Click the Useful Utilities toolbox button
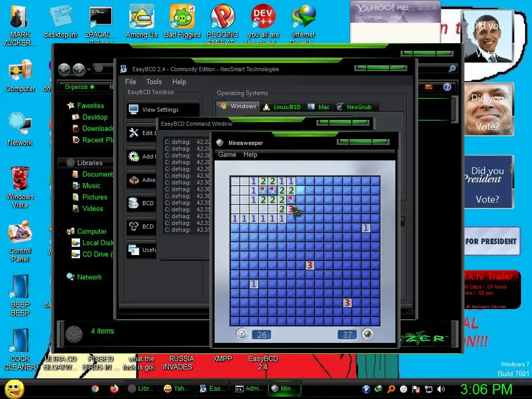 pyautogui.click(x=141, y=250)
